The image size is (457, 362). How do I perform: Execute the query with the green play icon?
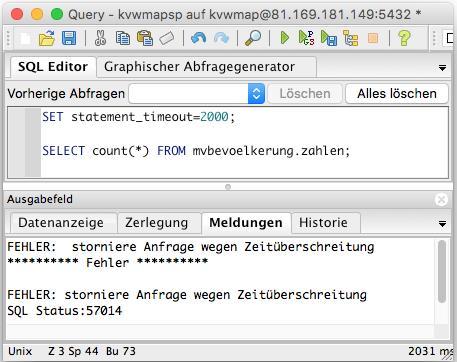pos(285,38)
